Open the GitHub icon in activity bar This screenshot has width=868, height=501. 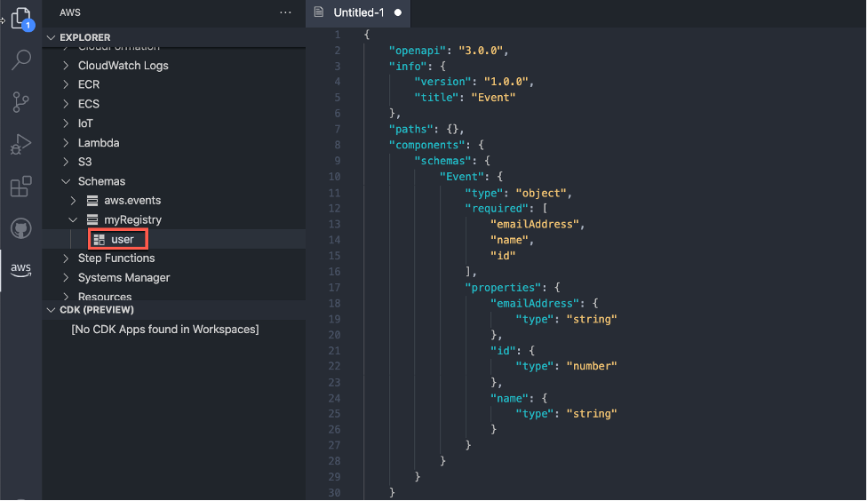click(x=20, y=228)
